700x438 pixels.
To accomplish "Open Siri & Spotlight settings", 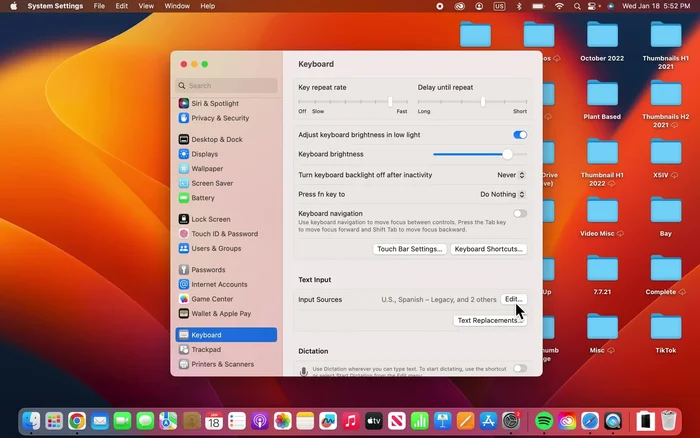I will tap(215, 103).
